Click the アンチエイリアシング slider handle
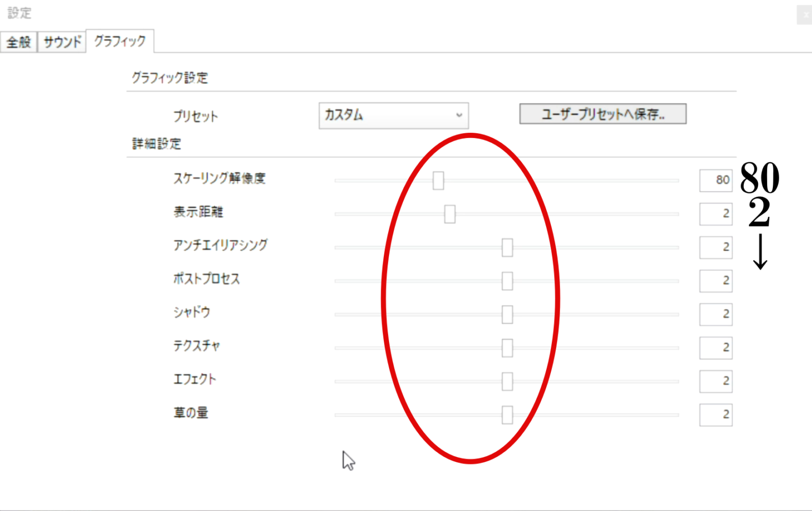Screen dimensions: 812x511 [508, 248]
